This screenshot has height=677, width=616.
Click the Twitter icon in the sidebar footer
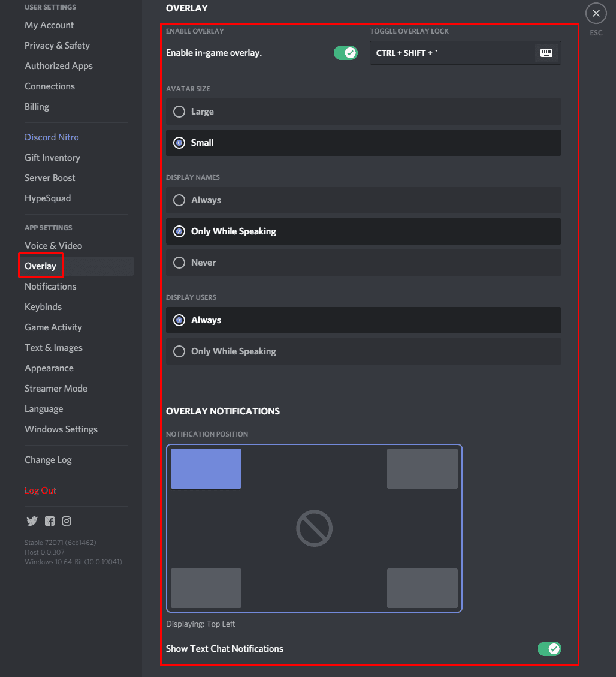tap(32, 521)
